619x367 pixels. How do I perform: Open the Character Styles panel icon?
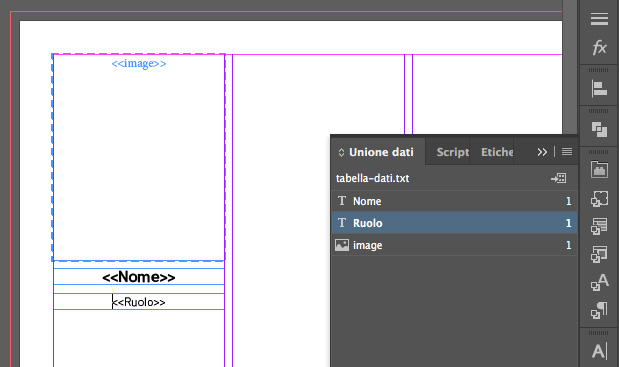[599, 283]
